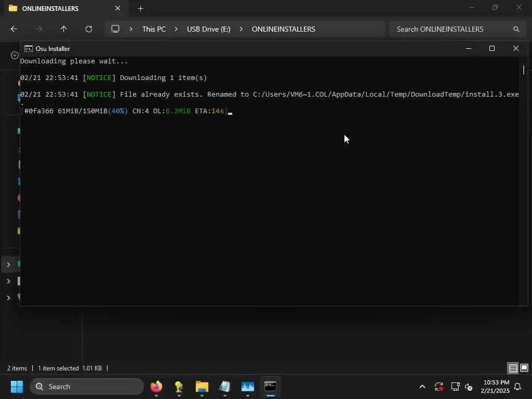The image size is (532, 399).
Task: Open network status tray icon
Action: (455, 387)
